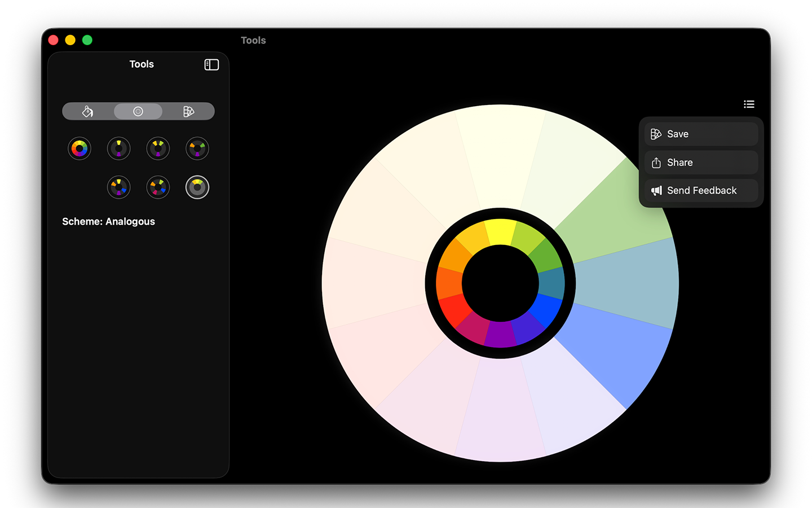The image size is (812, 508).
Task: Click the Scheme: Analogous label
Action: click(108, 222)
